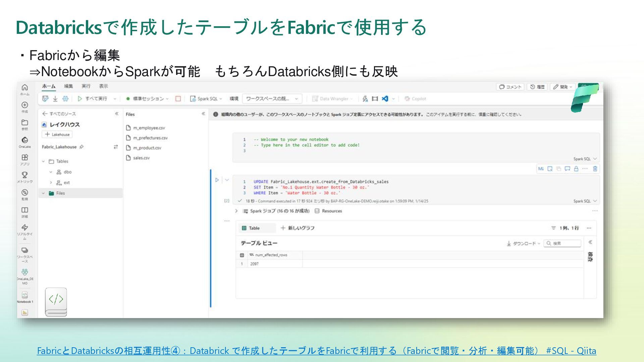Open OneLake icon in left sidebar
Viewport: 644px width, 362px height.
(x=24, y=140)
